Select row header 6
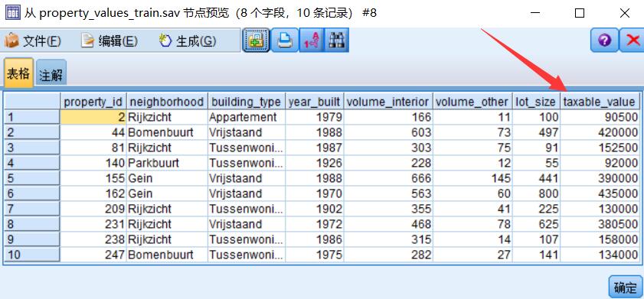Image resolution: width=644 pixels, height=299 pixels. (32, 193)
